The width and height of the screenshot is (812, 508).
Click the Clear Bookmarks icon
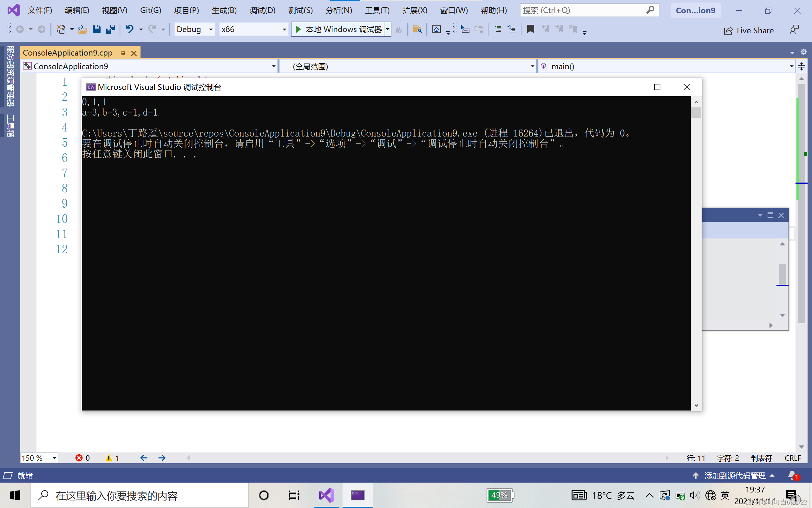(x=573, y=29)
